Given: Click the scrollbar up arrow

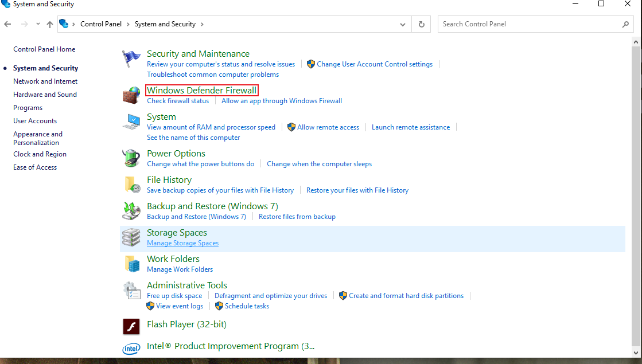Looking at the screenshot, I should (x=636, y=42).
